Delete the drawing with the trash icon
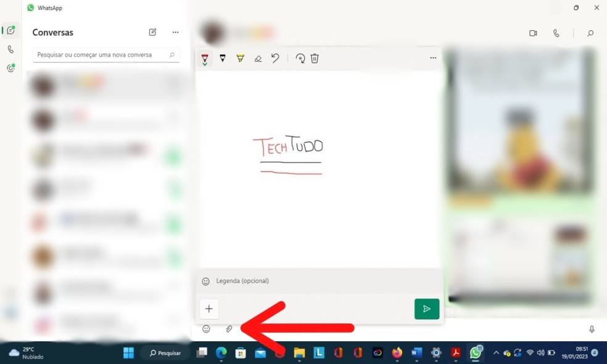The image size is (607, 364). coord(315,57)
